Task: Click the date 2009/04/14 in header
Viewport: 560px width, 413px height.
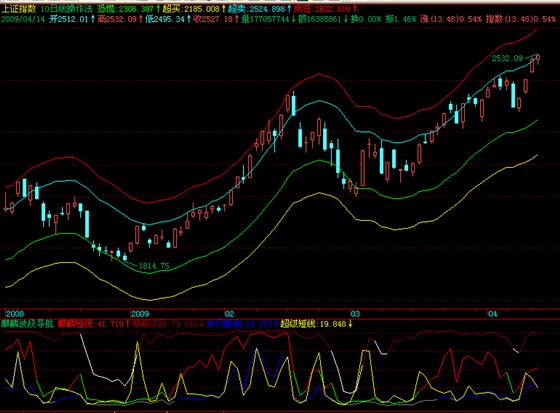Action: point(22,19)
